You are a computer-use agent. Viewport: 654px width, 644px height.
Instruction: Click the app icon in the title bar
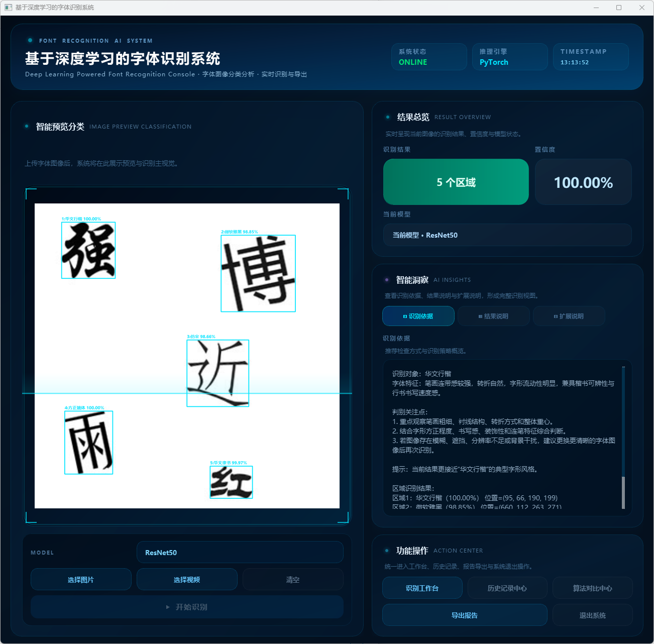pos(8,8)
